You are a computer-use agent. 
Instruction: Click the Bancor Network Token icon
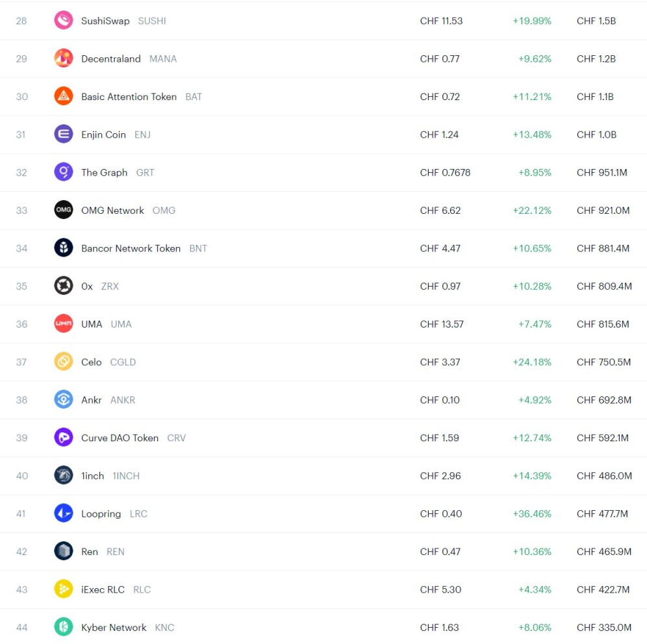point(64,248)
